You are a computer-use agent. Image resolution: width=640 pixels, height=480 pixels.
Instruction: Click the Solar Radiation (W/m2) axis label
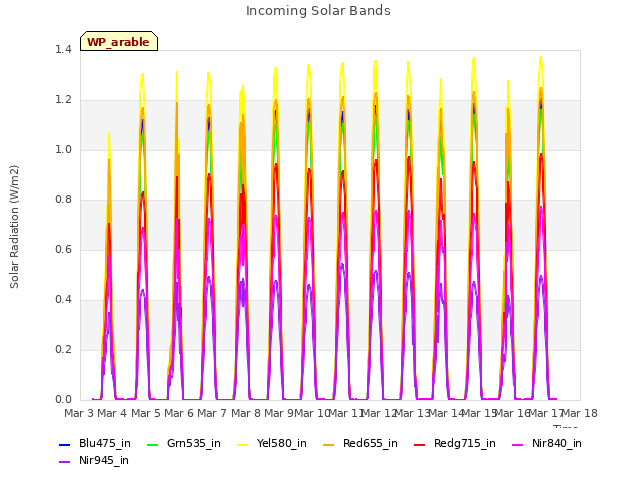tap(14, 227)
